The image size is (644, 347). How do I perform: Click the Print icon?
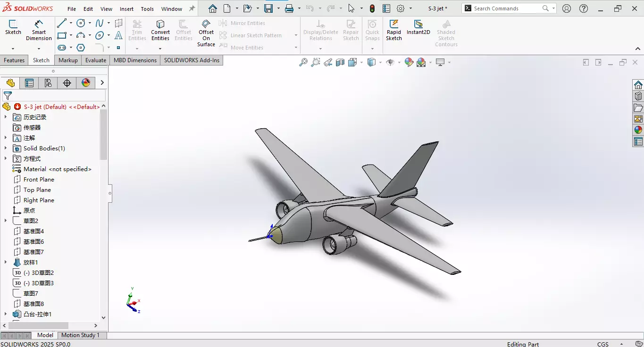(289, 8)
